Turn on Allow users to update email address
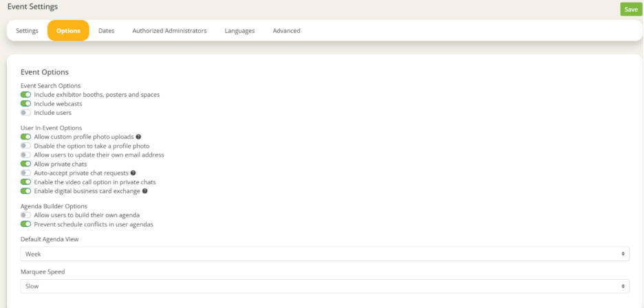Viewport: 644px width, 308px height. [x=25, y=155]
